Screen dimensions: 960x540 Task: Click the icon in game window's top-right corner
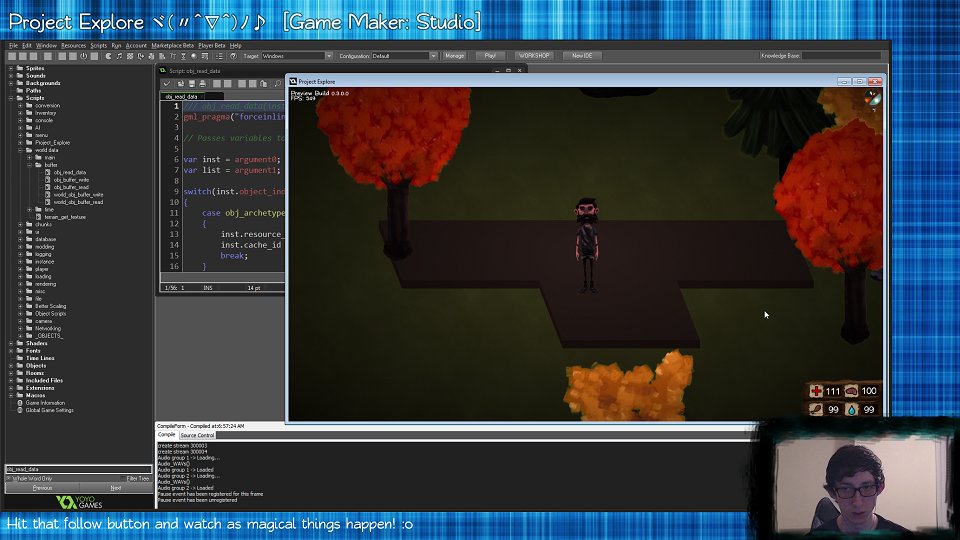pos(873,99)
